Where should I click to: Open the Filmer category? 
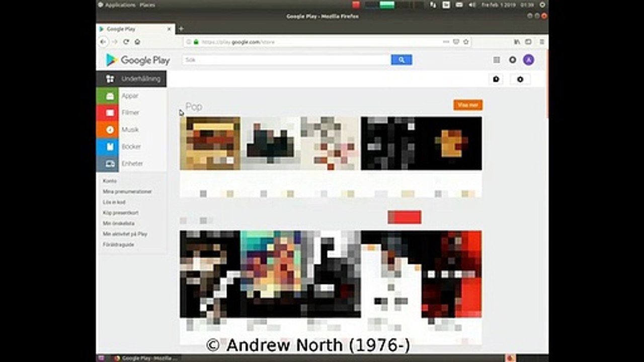130,113
